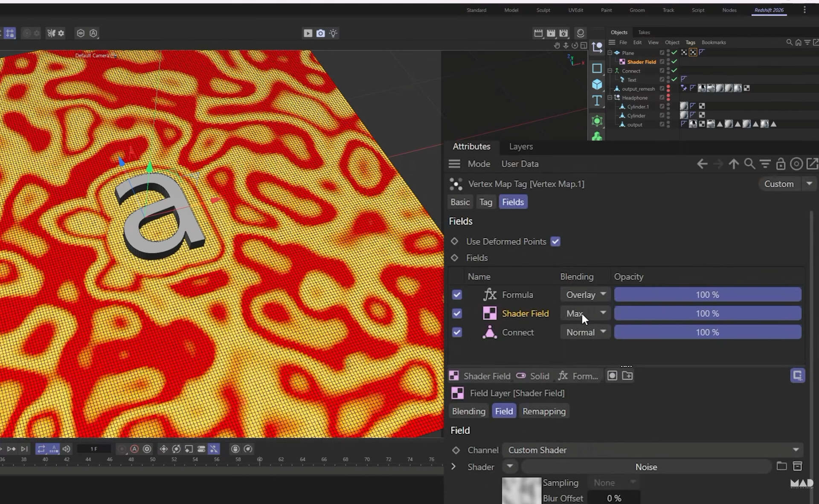Viewport: 819px width, 504px height.
Task: Open the Custom Shader channel dropdown
Action: coord(653,450)
